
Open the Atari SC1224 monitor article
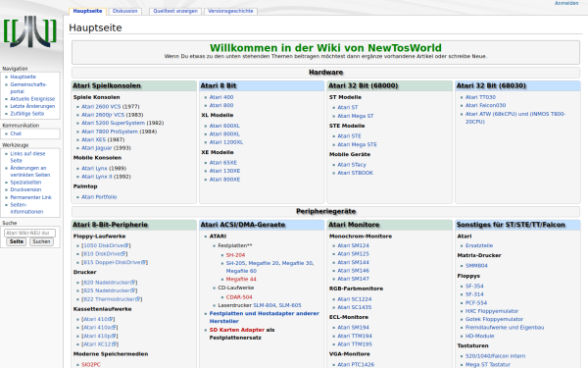click(355, 299)
